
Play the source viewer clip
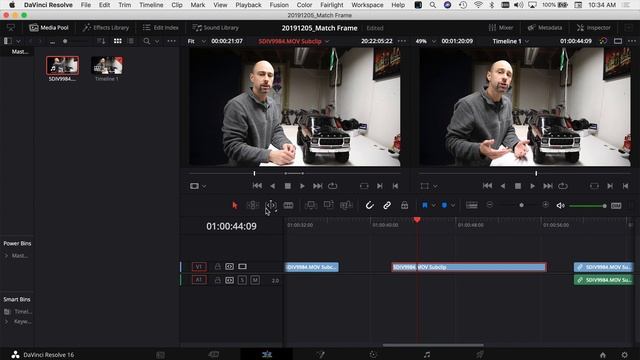pos(302,186)
